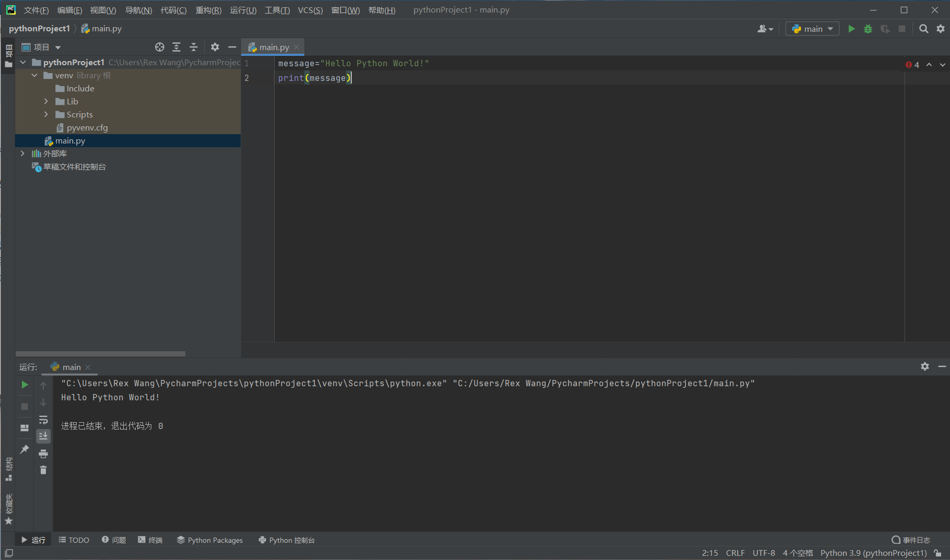Screen dimensions: 950x560
Task: Expand the Scripts folder
Action: [x=46, y=115]
